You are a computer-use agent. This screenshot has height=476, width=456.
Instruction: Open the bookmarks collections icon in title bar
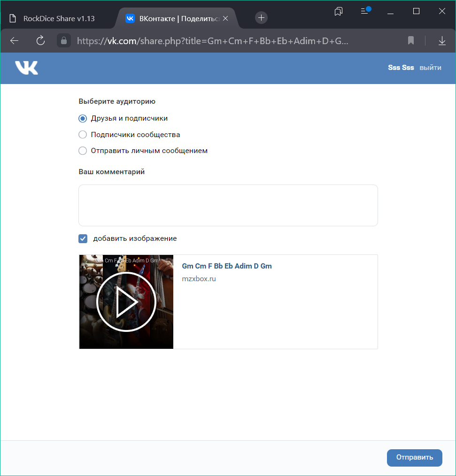click(339, 12)
